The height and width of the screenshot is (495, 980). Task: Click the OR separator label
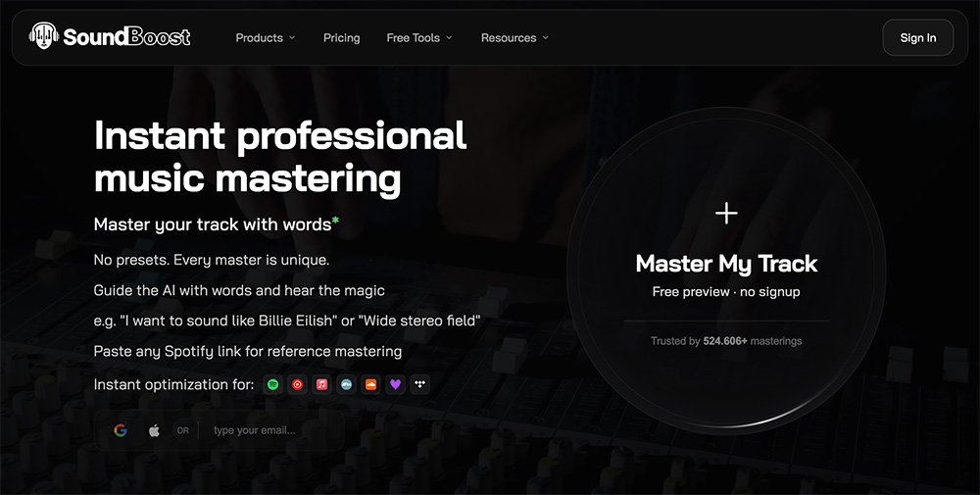182,430
